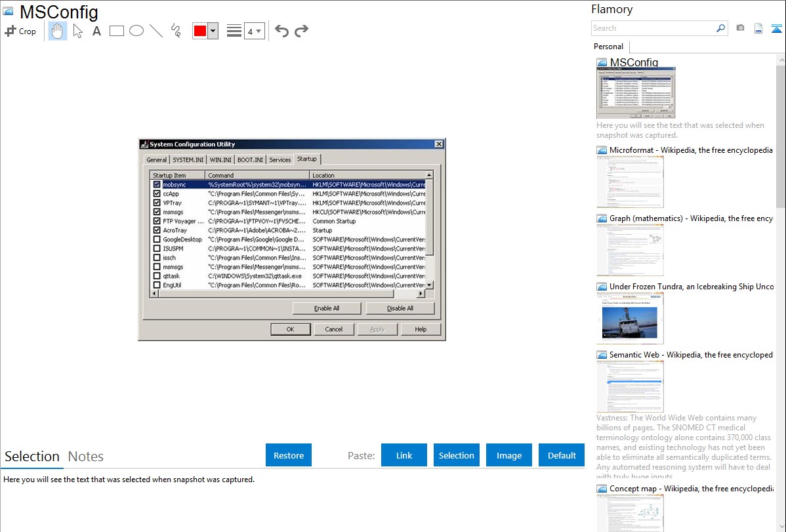Open the line thickness dropdown
Screen dimensions: 786x532
click(254, 31)
